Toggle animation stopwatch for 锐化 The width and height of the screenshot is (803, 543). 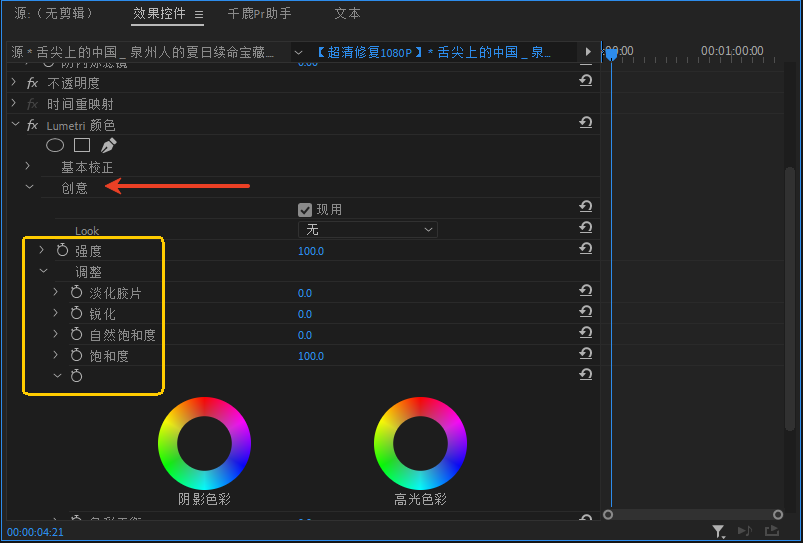coord(76,314)
